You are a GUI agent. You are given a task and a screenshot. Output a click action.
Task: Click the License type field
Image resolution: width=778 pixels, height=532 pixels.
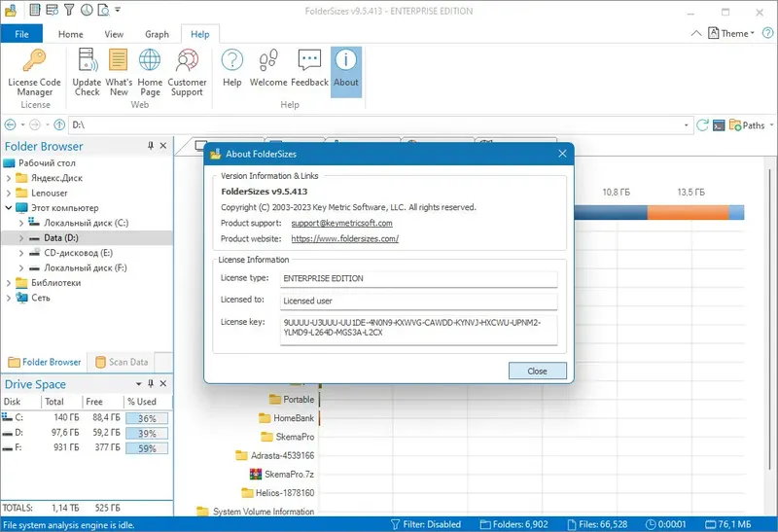point(418,278)
